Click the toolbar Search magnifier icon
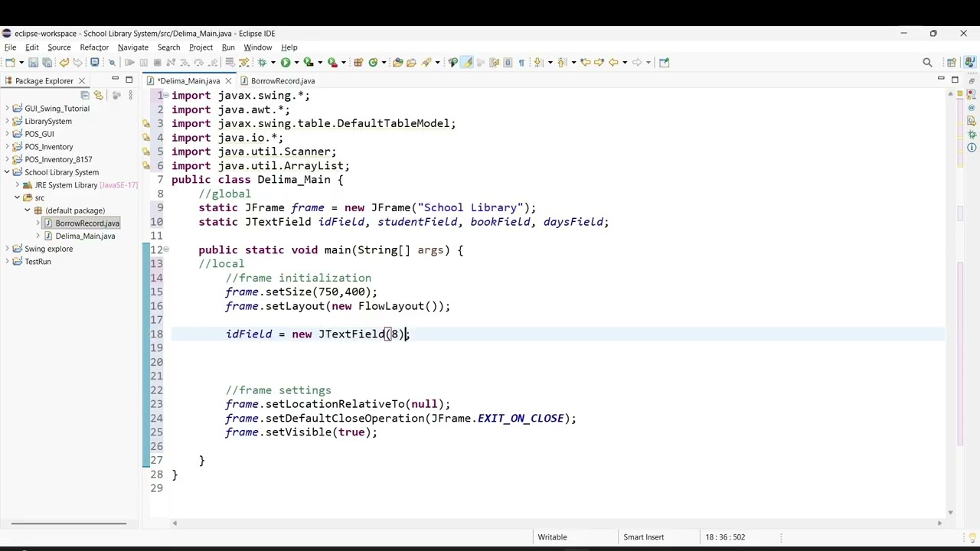 click(927, 62)
